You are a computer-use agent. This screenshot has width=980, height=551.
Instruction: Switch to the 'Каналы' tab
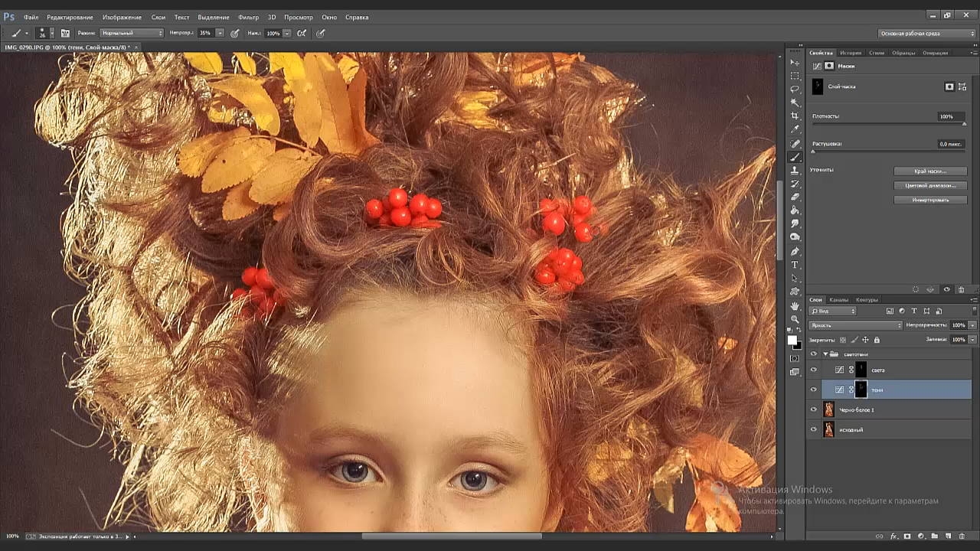click(839, 299)
